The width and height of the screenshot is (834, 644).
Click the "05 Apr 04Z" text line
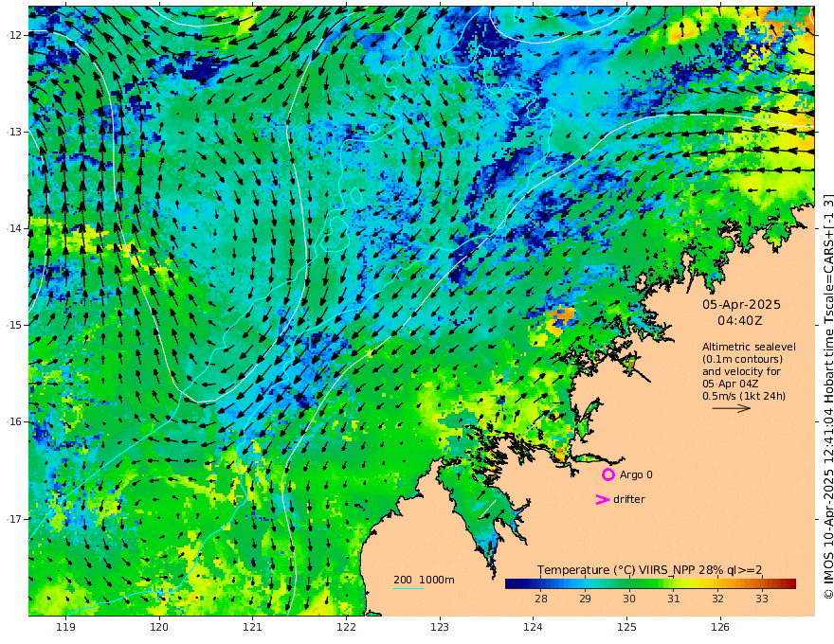click(x=731, y=384)
